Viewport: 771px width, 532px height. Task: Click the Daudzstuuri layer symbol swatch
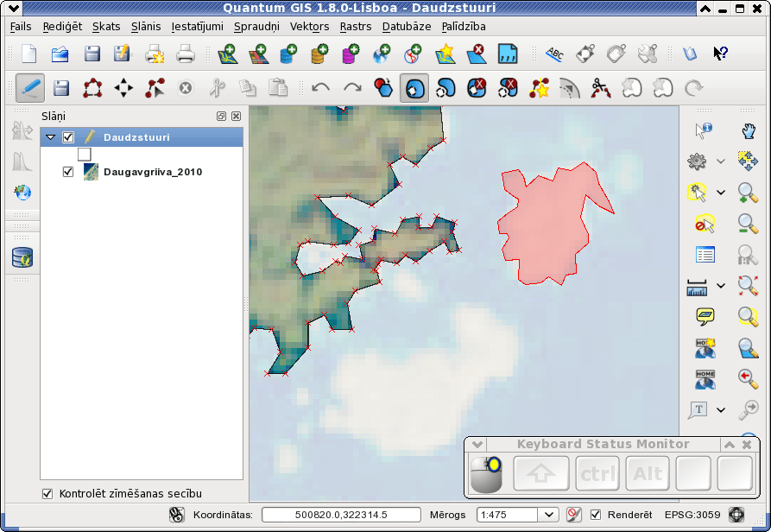(84, 155)
